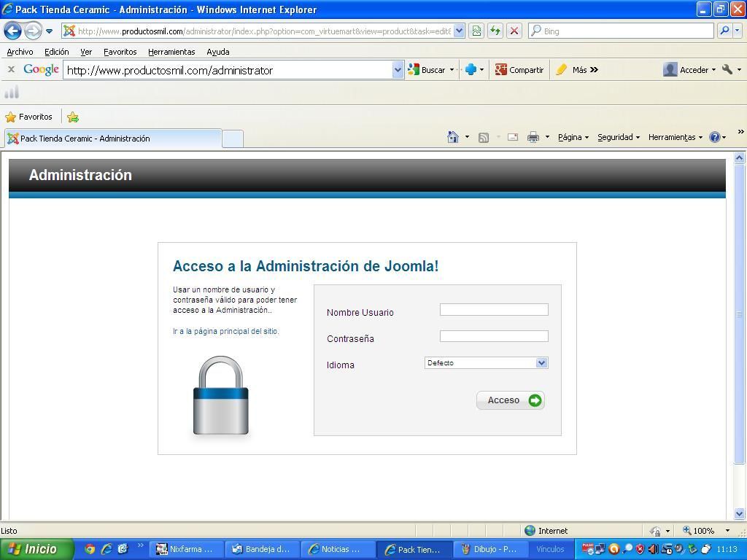This screenshot has height=560, width=747.
Task: Open the Herramientas command bar menu
Action: [675, 137]
